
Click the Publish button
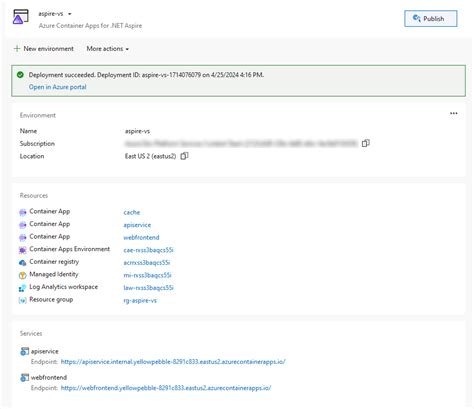coord(430,18)
